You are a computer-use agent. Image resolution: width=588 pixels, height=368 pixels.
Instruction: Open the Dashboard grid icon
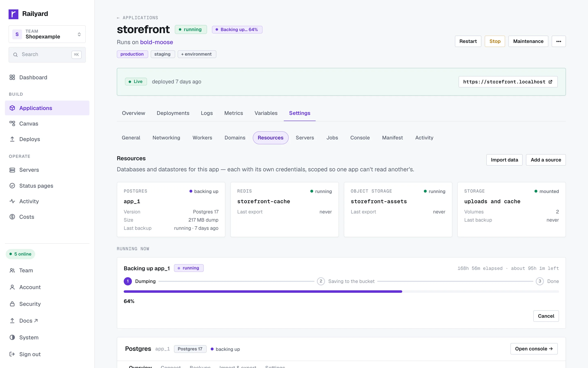pyautogui.click(x=12, y=77)
